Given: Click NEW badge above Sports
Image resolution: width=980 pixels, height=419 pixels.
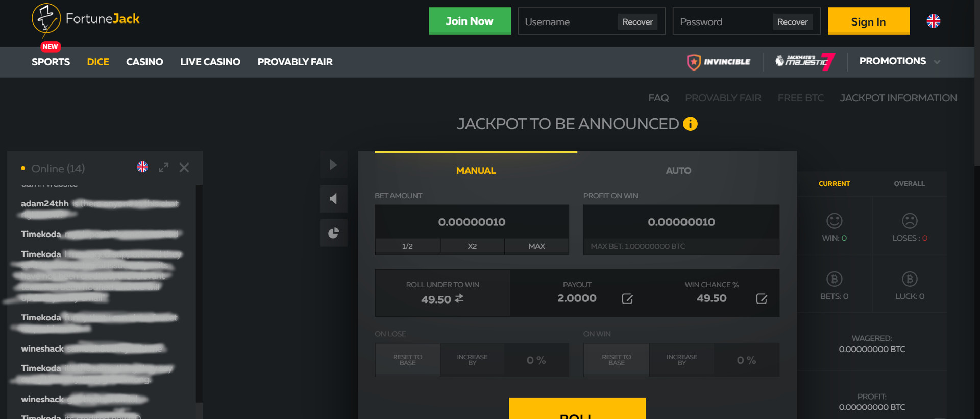Looking at the screenshot, I should (51, 46).
